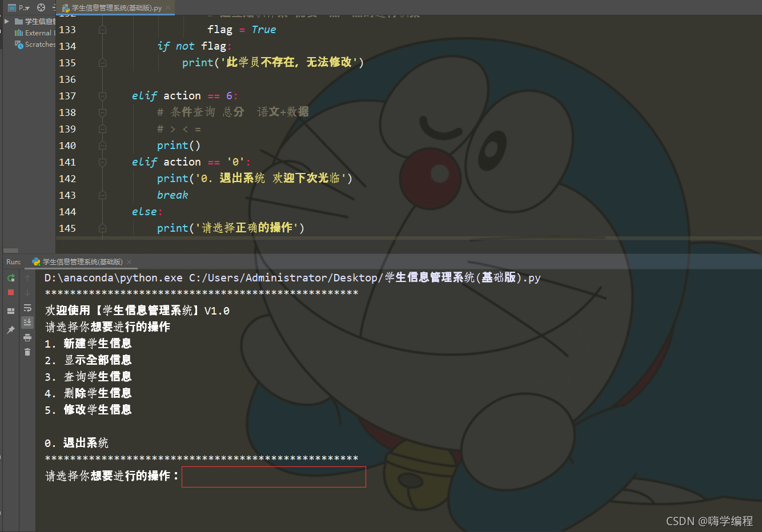
Task: Click the comment '# 条件查询 总分 语文+数据'
Action: (x=233, y=112)
